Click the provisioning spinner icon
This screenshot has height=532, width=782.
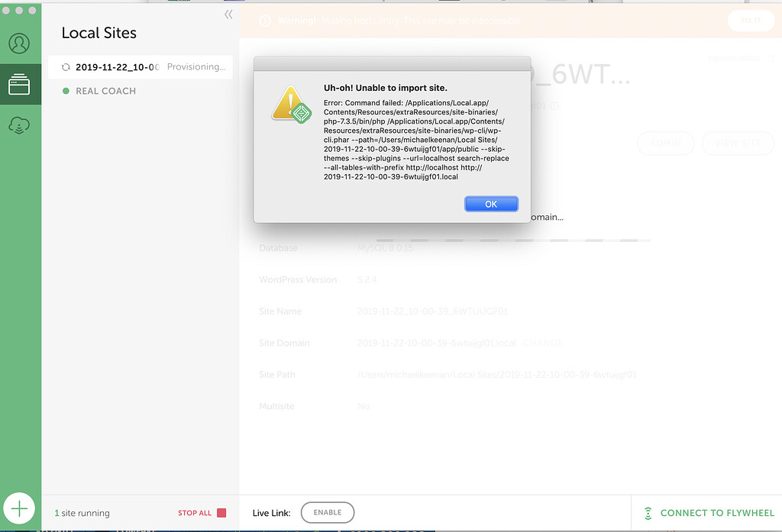coord(66,67)
